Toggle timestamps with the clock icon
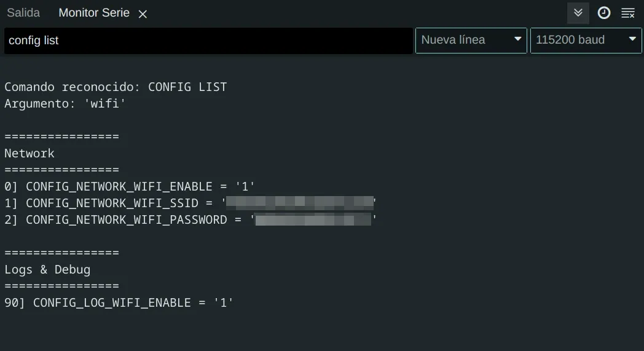This screenshot has height=351, width=644. 603,13
